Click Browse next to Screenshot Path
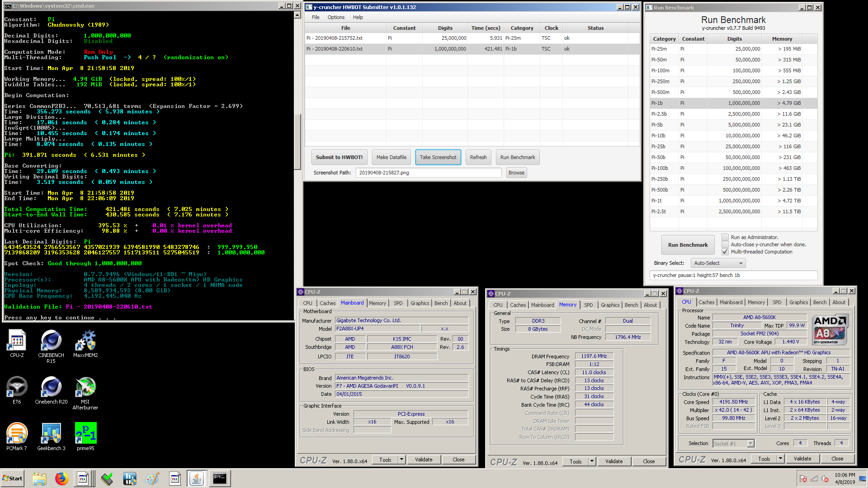The width and height of the screenshot is (868, 488). tap(516, 173)
